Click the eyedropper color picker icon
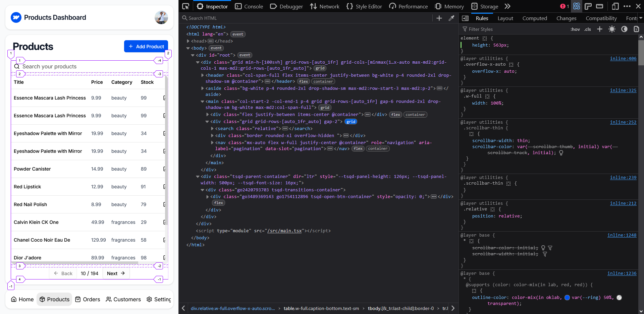The height and width of the screenshot is (314, 644). (451, 18)
